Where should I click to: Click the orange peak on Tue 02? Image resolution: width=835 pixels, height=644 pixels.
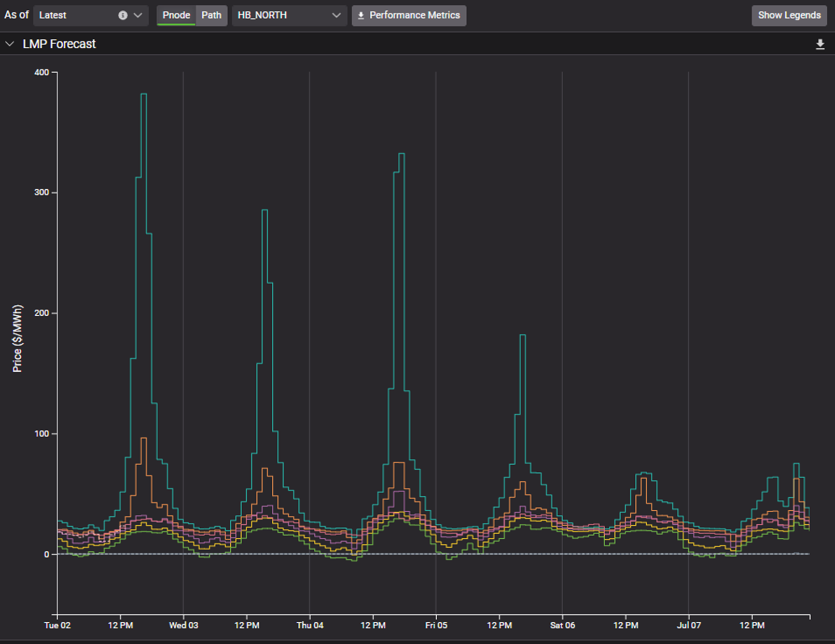[144, 439]
